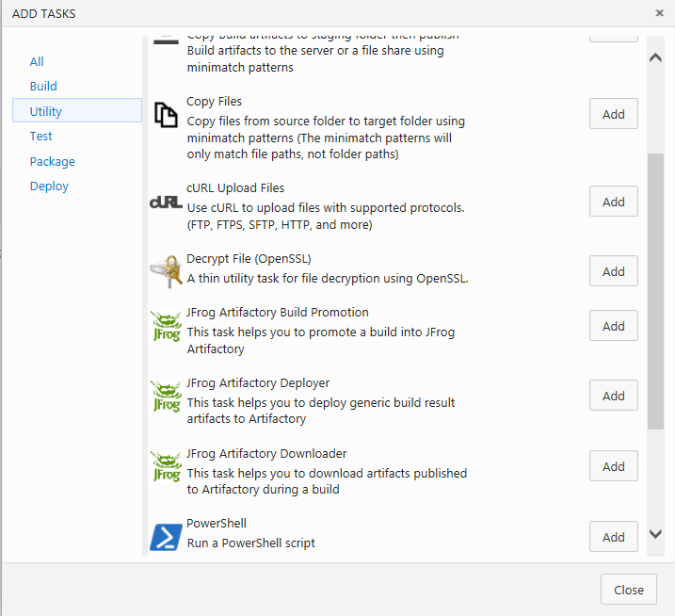Switch to the Build category

[43, 86]
